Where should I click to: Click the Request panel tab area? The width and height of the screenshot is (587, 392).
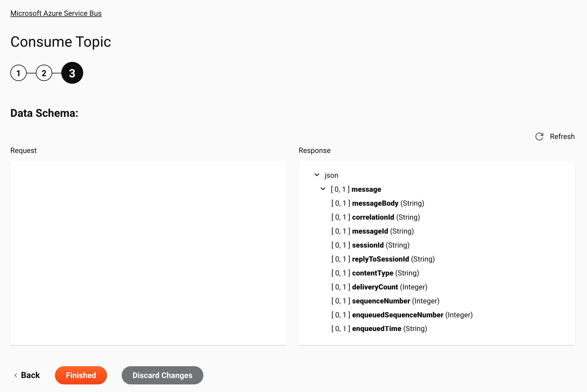(x=23, y=150)
